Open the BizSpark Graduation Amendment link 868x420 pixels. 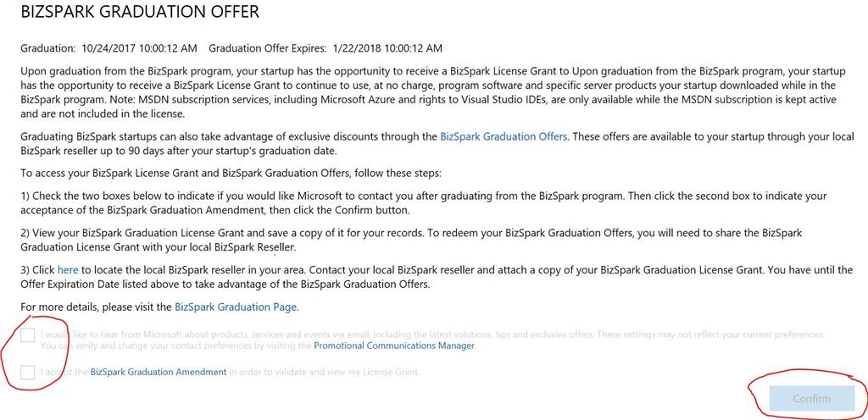(x=159, y=372)
